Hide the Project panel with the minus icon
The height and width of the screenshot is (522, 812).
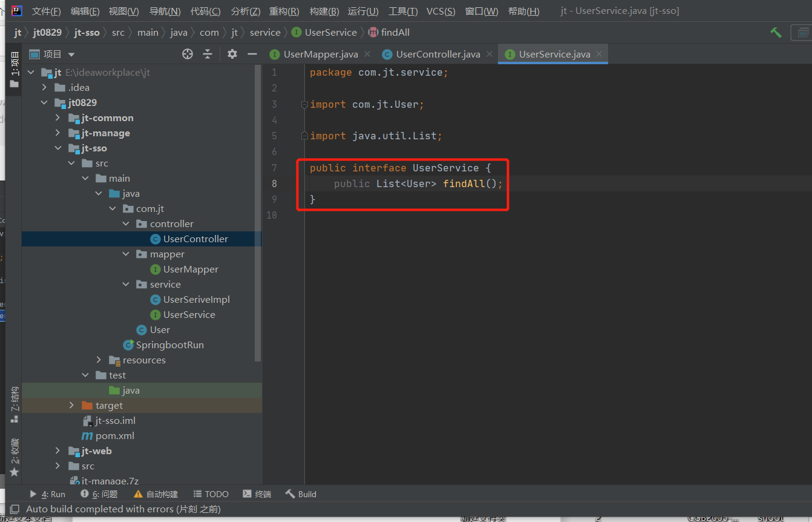coord(252,54)
